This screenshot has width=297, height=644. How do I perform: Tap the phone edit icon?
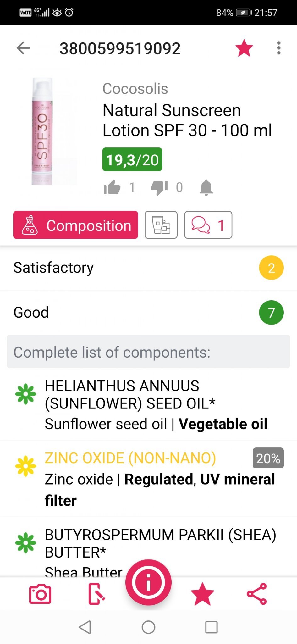(x=96, y=594)
